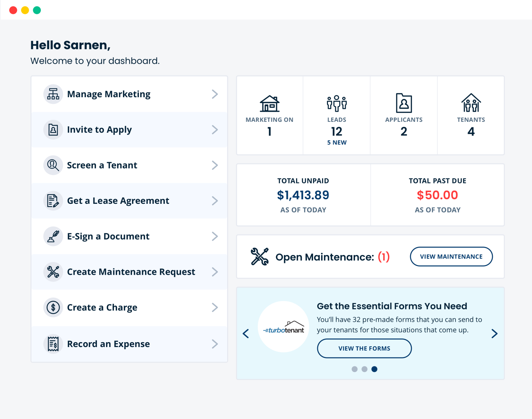Screen dimensions: 532x419
Task: Open the Leads people icon tile
Action: tap(337, 116)
